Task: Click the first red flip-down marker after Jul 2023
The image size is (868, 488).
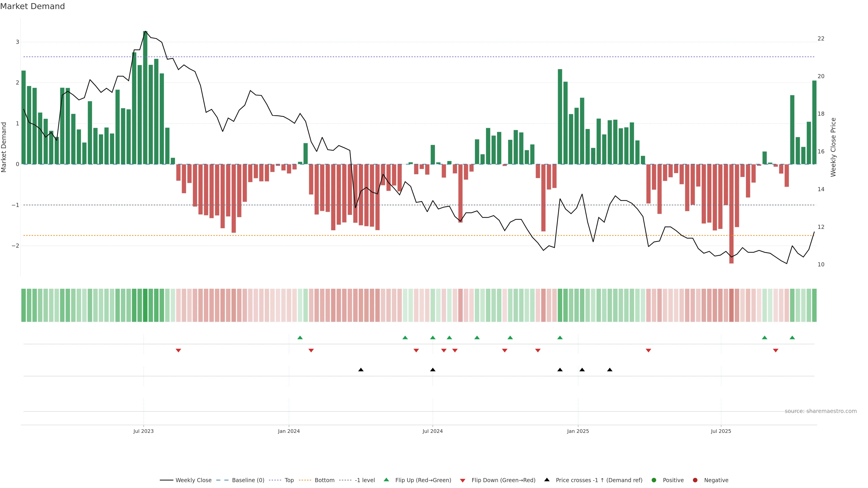Action: point(178,351)
